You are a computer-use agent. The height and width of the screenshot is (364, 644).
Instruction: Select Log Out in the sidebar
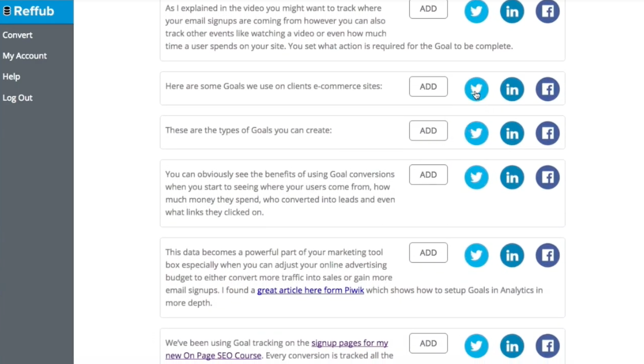[18, 98]
